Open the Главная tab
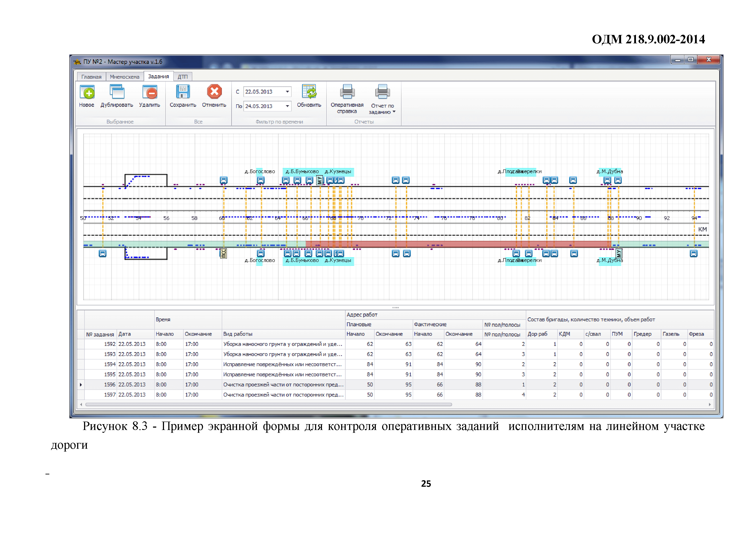This screenshot has height=535, width=756. [91, 77]
